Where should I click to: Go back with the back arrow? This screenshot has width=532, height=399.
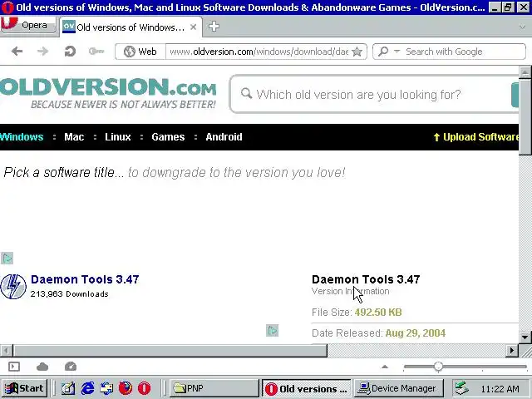point(17,52)
